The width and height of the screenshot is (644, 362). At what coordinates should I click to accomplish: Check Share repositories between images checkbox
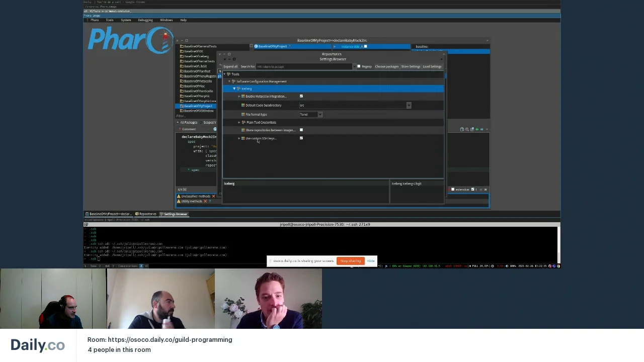(301, 130)
